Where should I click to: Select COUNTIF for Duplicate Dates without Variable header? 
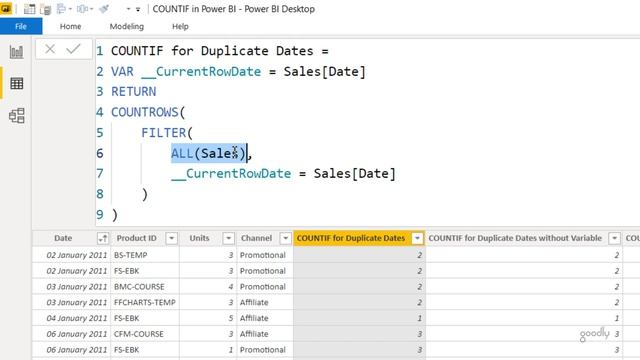[515, 238]
